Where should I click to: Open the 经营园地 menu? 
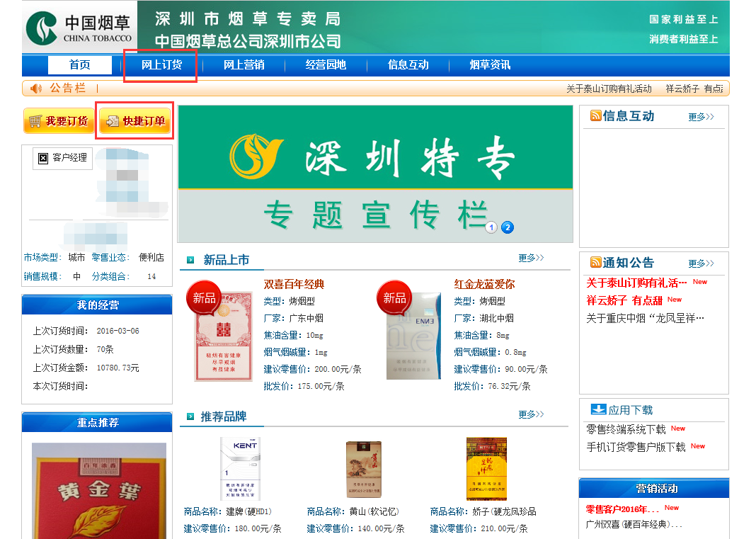click(326, 64)
